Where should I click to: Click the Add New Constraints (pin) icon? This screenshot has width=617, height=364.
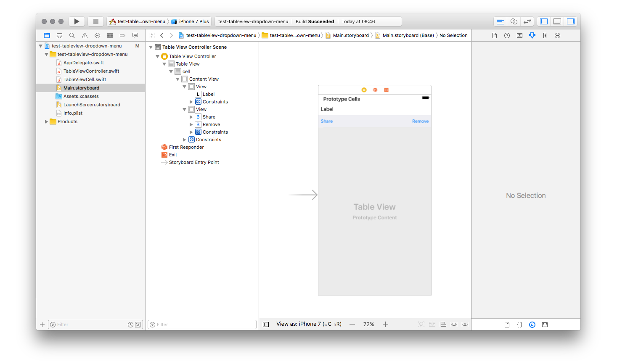(454, 324)
